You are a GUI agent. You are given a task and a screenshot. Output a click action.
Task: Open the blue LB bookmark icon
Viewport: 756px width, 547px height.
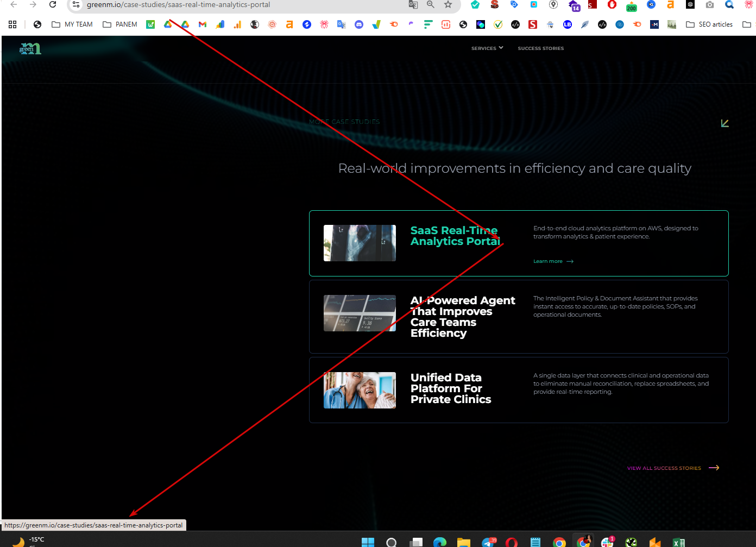point(568,24)
